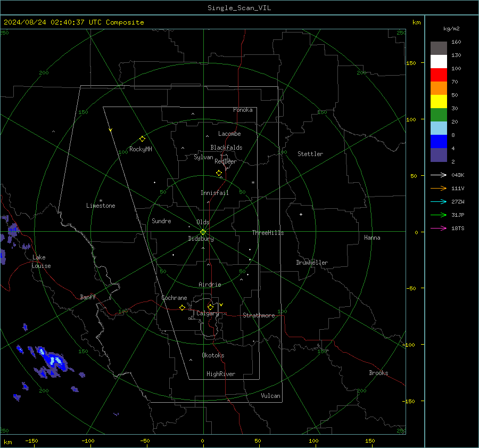Click the Single_Scan_VIL title text
The image size is (479, 448).
(239, 8)
